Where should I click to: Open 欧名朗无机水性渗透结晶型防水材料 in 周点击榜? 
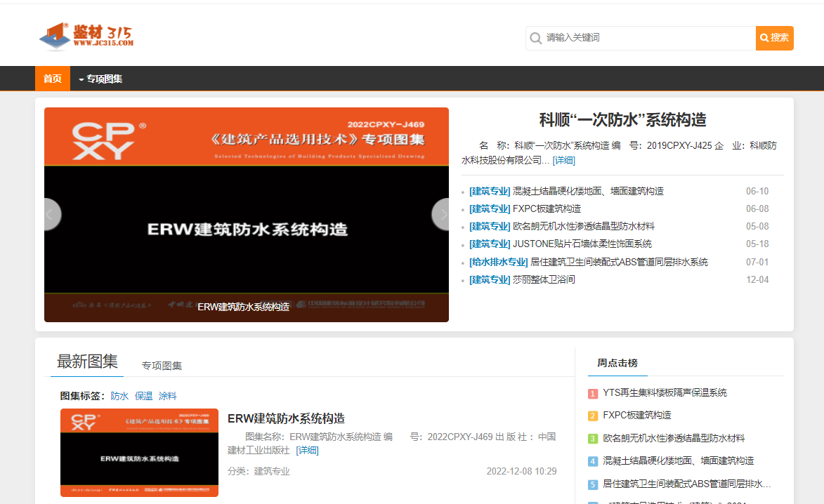tap(674, 439)
